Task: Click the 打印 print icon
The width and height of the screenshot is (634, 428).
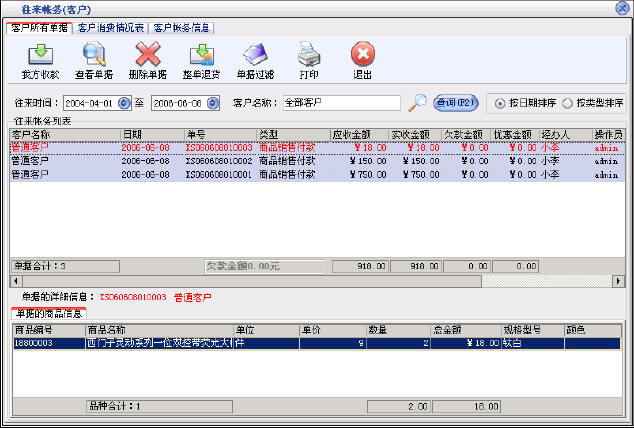Action: coord(309,58)
